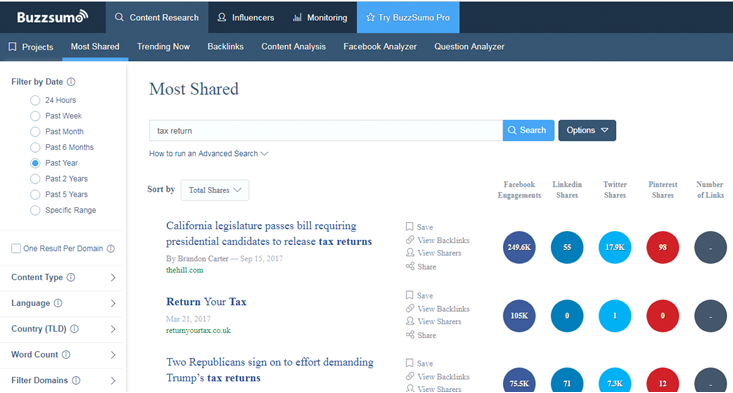733x393 pixels.
Task: Click the BuzzSumo logo
Action: (x=52, y=17)
